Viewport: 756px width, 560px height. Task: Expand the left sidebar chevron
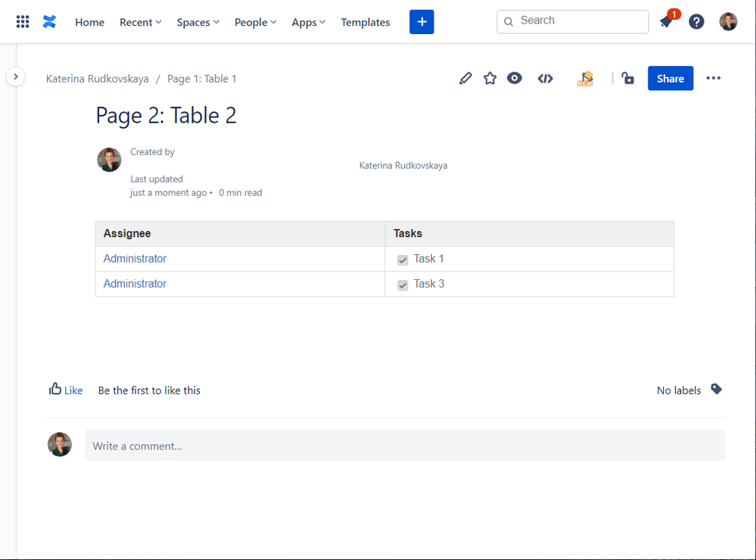click(x=16, y=76)
